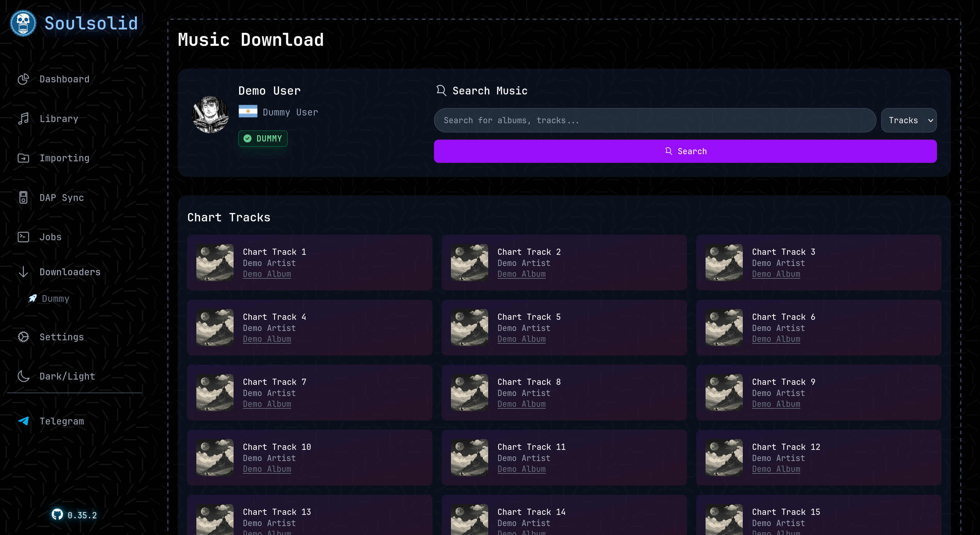Click the DUMMY verified status badge
Viewport: 980px width, 535px height.
263,138
